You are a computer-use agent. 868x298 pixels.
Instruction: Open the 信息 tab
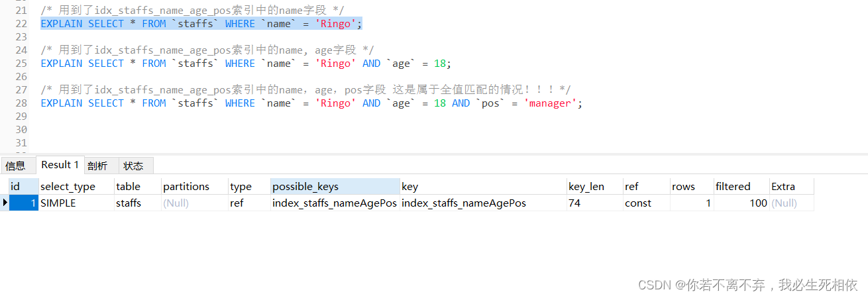[15, 166]
